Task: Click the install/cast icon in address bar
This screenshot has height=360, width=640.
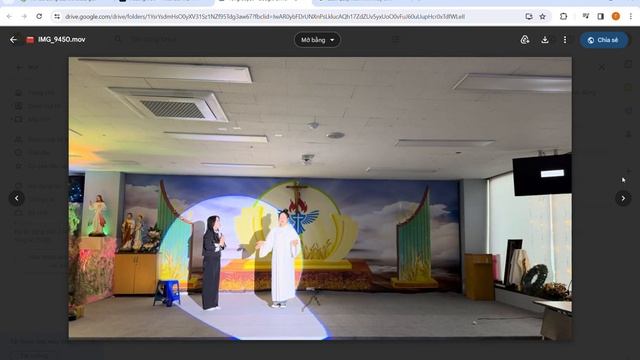Action: (529, 16)
